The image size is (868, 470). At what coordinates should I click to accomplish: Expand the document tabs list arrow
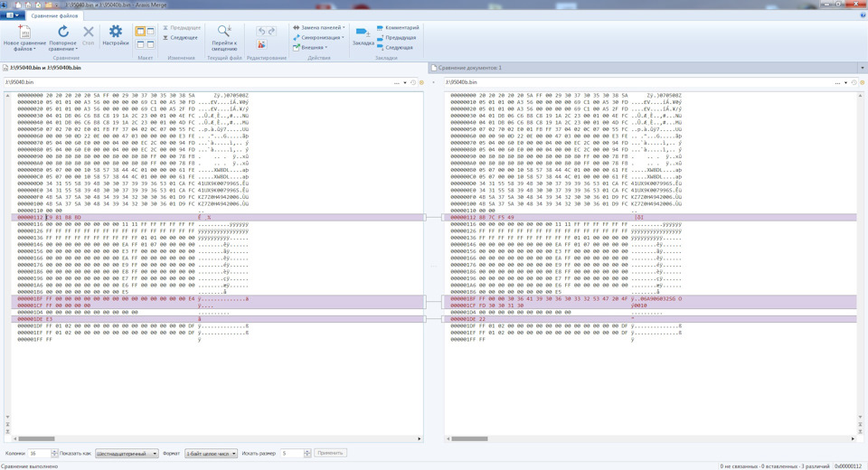coord(862,68)
